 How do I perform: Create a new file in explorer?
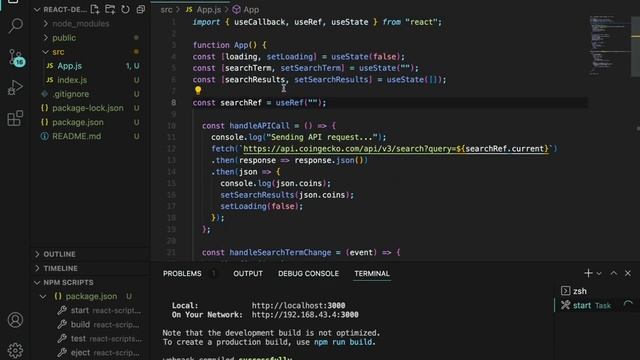[95, 9]
